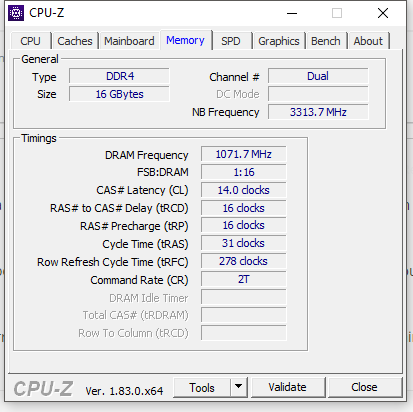This screenshot has height=412, width=413.
Task: Click the NB Frequency value 3313.7 MHz
Action: pos(318,112)
